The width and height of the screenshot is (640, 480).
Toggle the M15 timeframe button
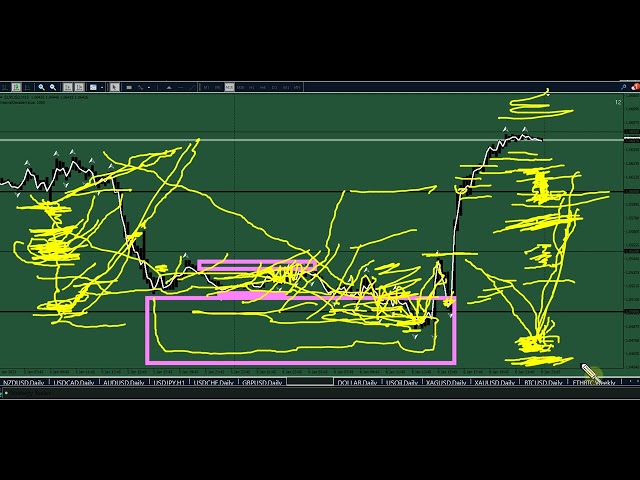(229, 87)
